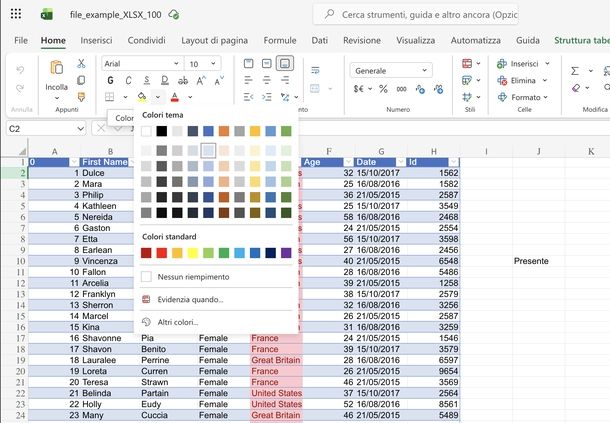Apply thousands separator 000 format

[x=401, y=89]
